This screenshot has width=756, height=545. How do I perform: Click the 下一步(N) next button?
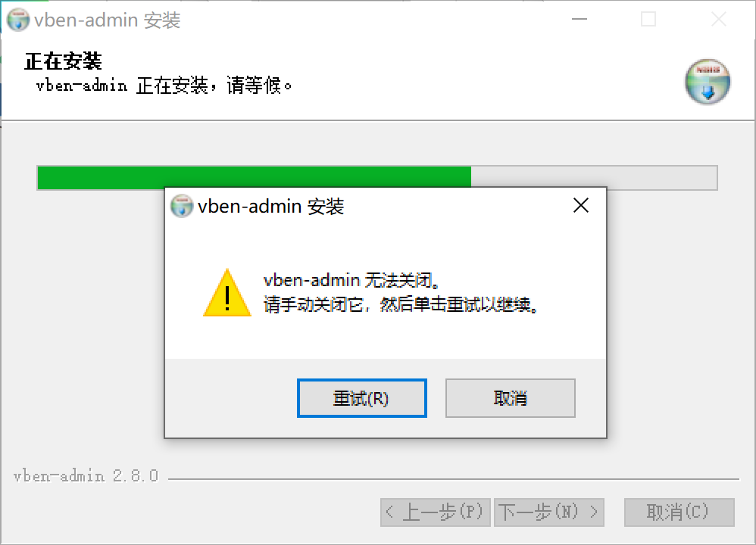pos(548,512)
